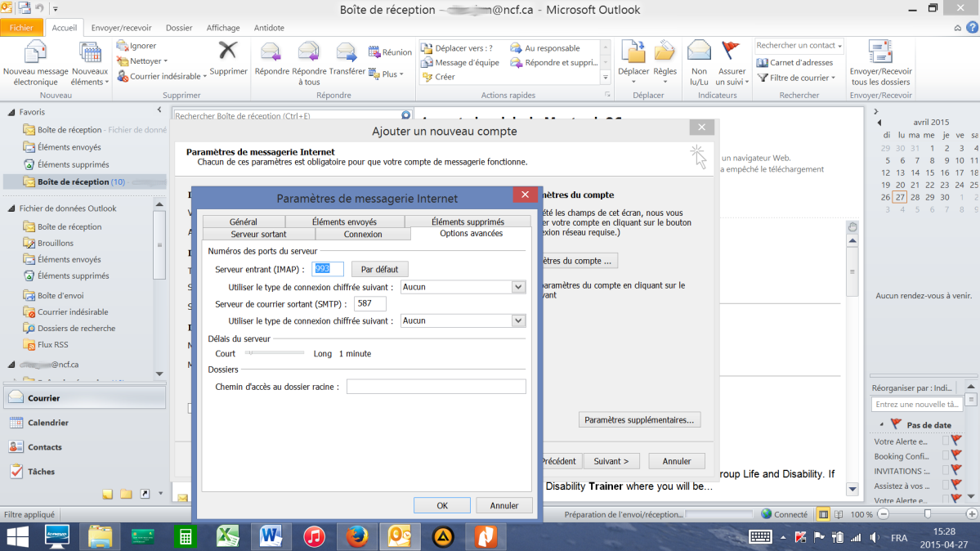Expand the quick actions gallery arrow
Image resolution: width=980 pixels, height=551 pixels.
605,78
